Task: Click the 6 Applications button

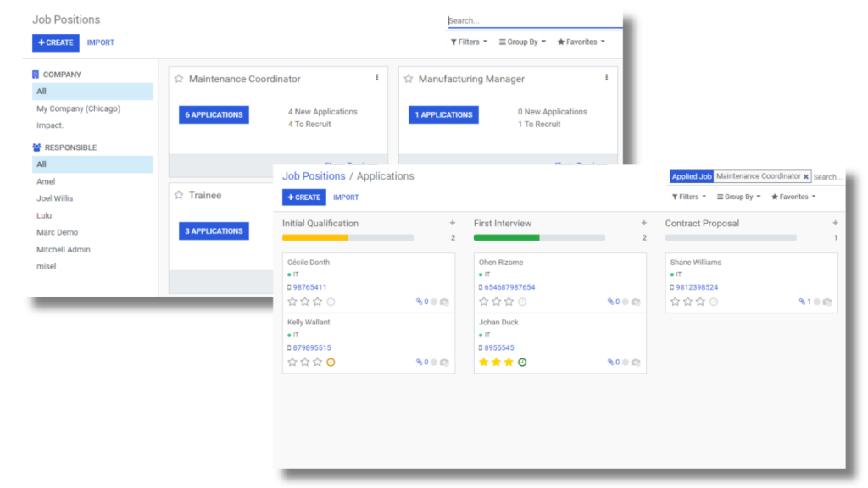Action: coord(214,114)
